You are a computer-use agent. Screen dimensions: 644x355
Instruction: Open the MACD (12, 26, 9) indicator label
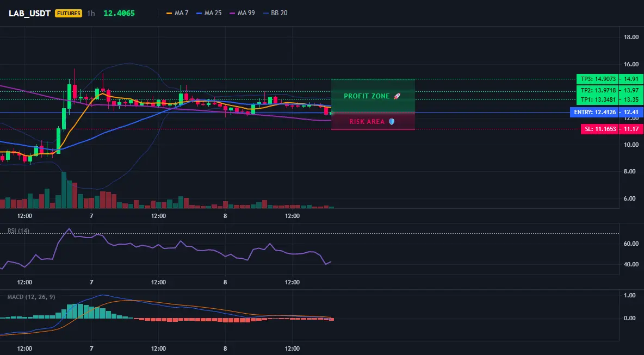click(31, 297)
